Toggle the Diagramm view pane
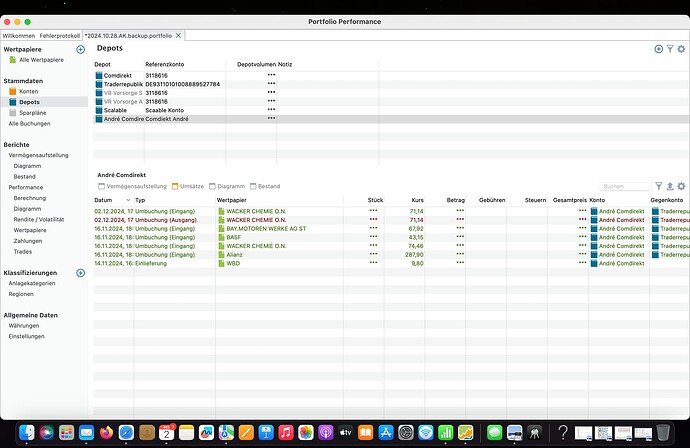 tap(227, 186)
